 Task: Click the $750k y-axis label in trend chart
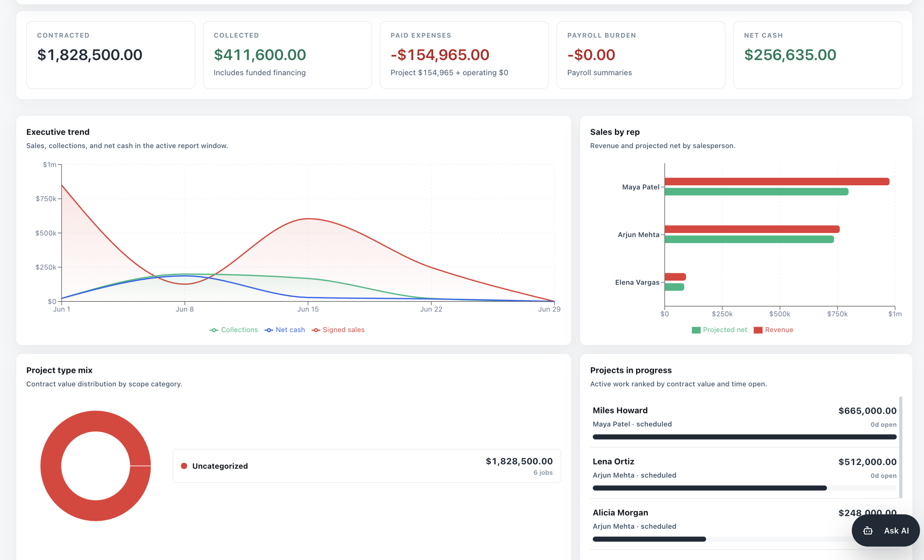[x=46, y=199]
